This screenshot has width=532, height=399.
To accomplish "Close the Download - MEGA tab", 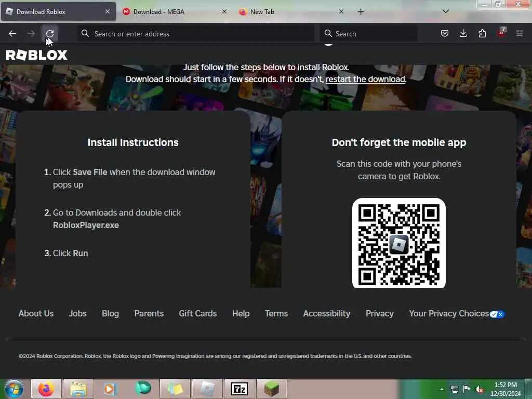I will click(x=224, y=11).
